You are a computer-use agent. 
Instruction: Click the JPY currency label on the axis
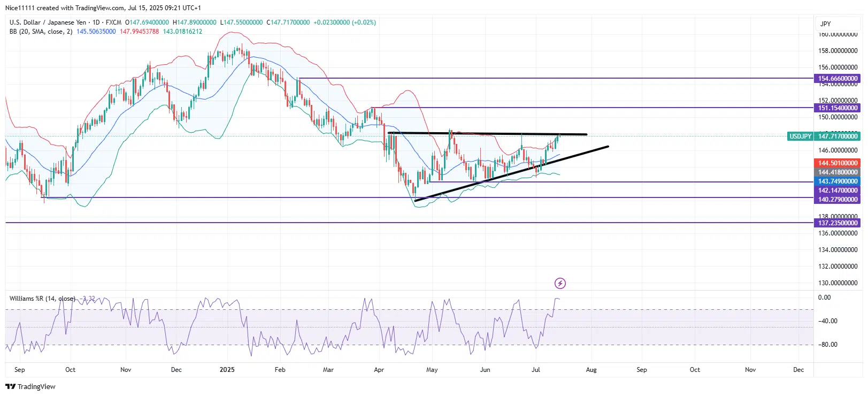tap(826, 24)
